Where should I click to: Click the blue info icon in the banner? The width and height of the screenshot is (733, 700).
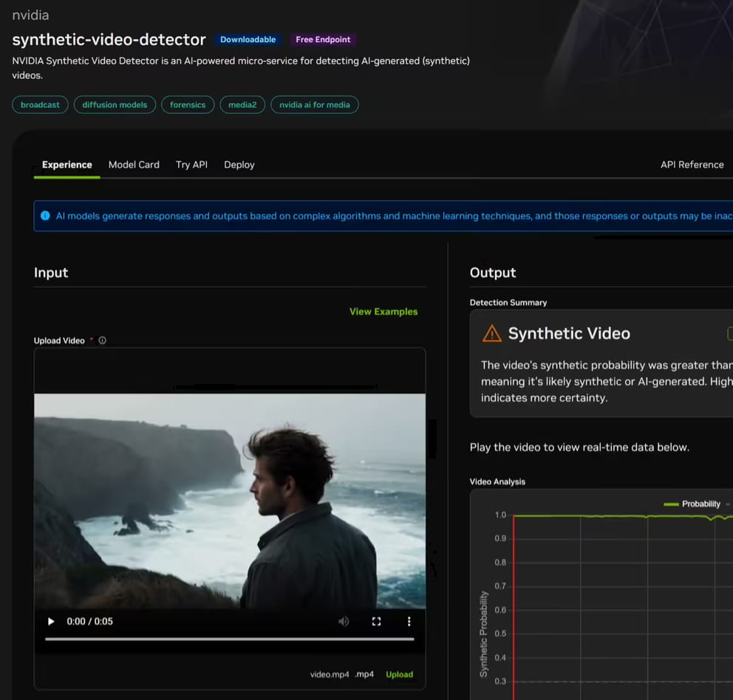coord(45,216)
